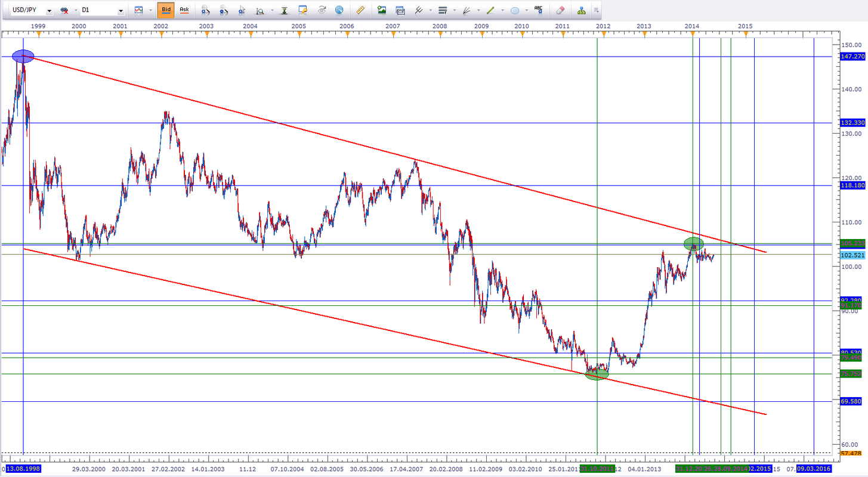Select the ruler measure tool
868x477 pixels.
point(360,11)
